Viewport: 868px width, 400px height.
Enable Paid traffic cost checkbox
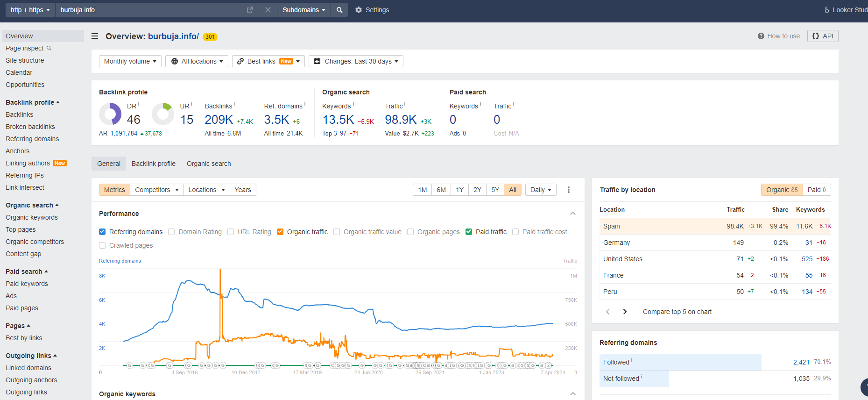(515, 232)
